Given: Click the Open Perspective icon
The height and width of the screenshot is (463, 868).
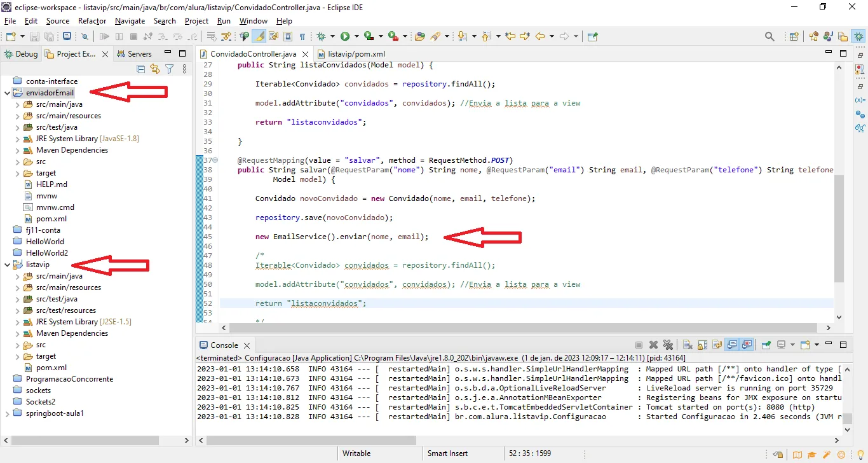Looking at the screenshot, I should pos(794,37).
